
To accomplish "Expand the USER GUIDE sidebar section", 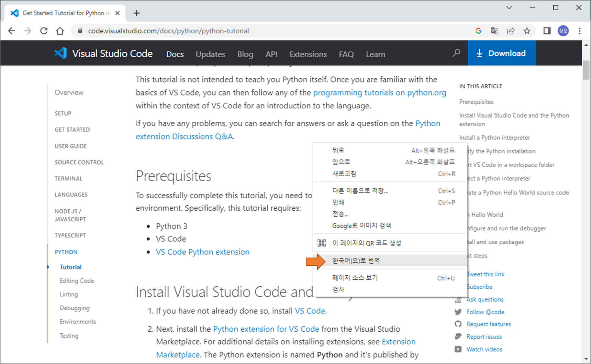I will (x=71, y=146).
